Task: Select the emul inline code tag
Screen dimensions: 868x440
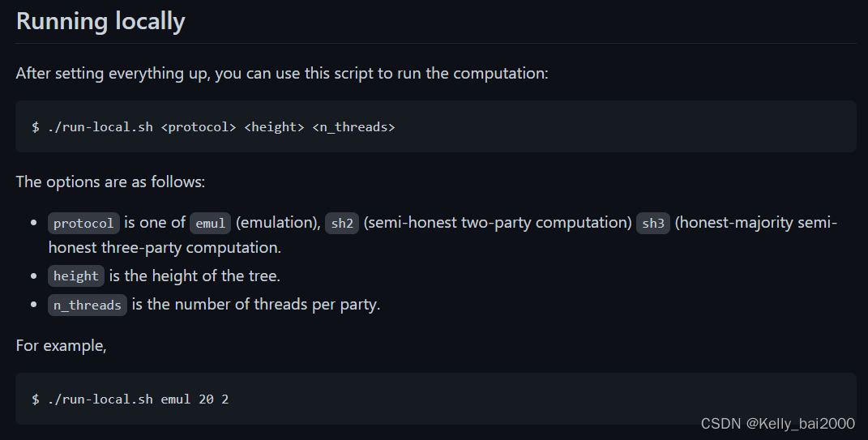Action: pyautogui.click(x=211, y=223)
